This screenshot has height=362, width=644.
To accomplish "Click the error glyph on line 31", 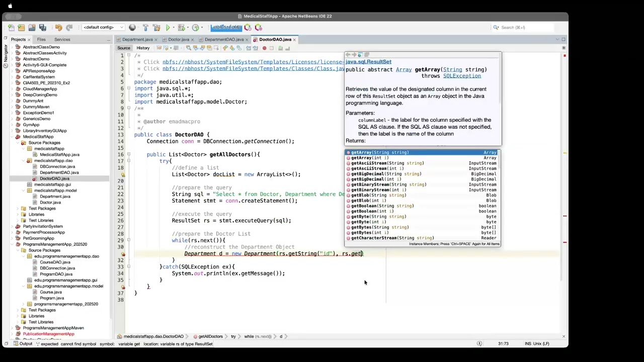I will [123, 254].
